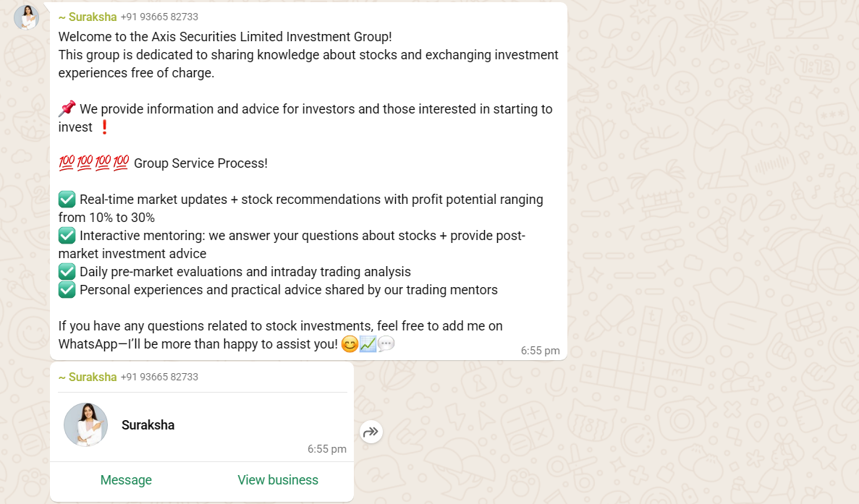Select bold "Suraksha" name in contact card
This screenshot has height=504, width=859.
click(148, 425)
